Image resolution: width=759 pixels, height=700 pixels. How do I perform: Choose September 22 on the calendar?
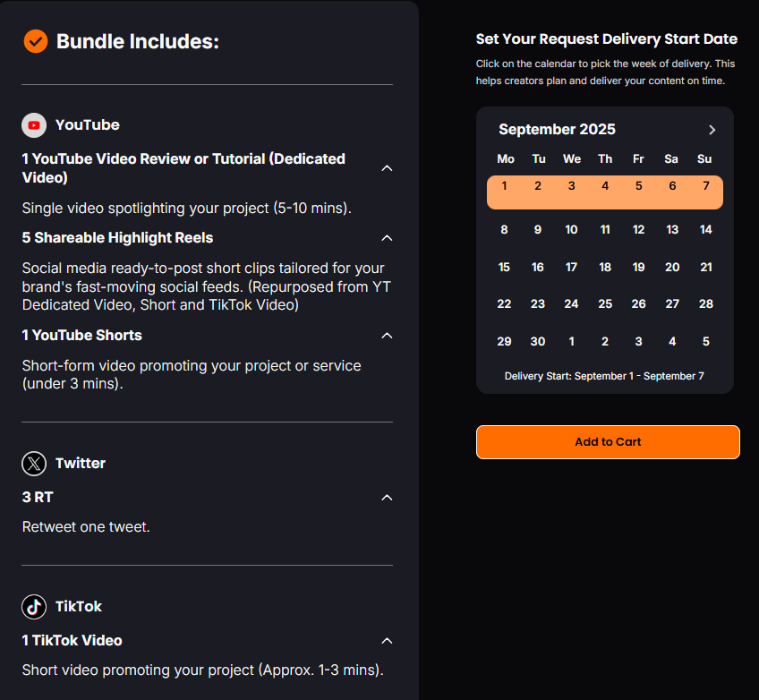click(504, 304)
